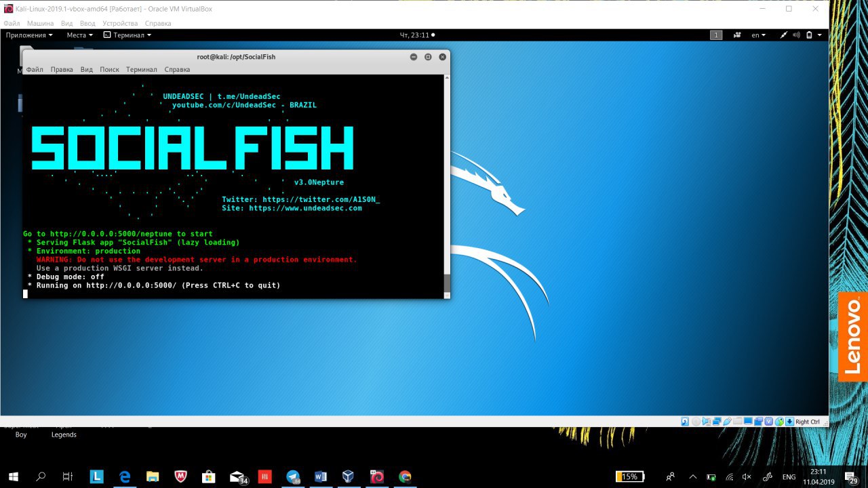
Task: Open terminal Терминал menu
Action: (x=141, y=69)
